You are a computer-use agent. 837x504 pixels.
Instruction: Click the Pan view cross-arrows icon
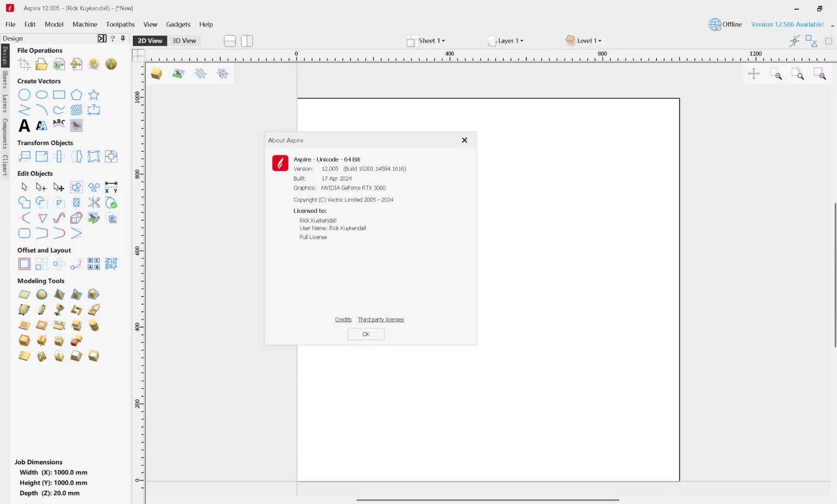tap(754, 74)
